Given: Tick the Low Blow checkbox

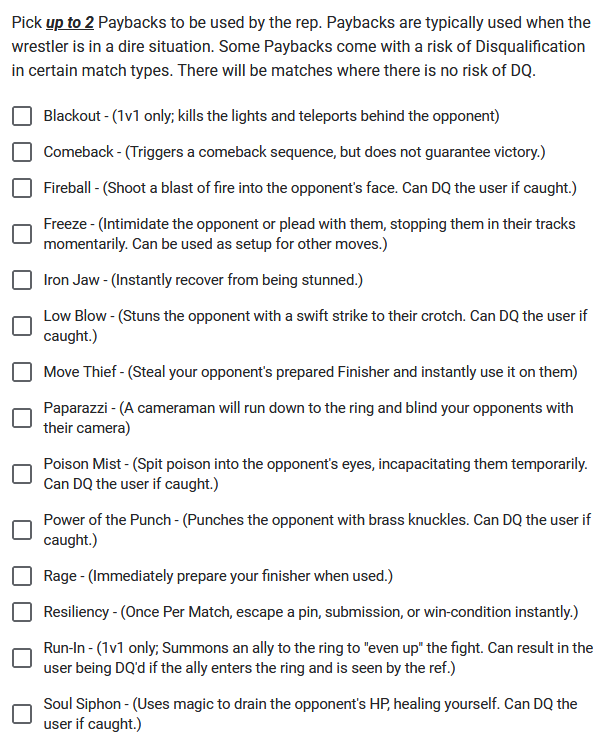Looking at the screenshot, I should coord(22,326).
